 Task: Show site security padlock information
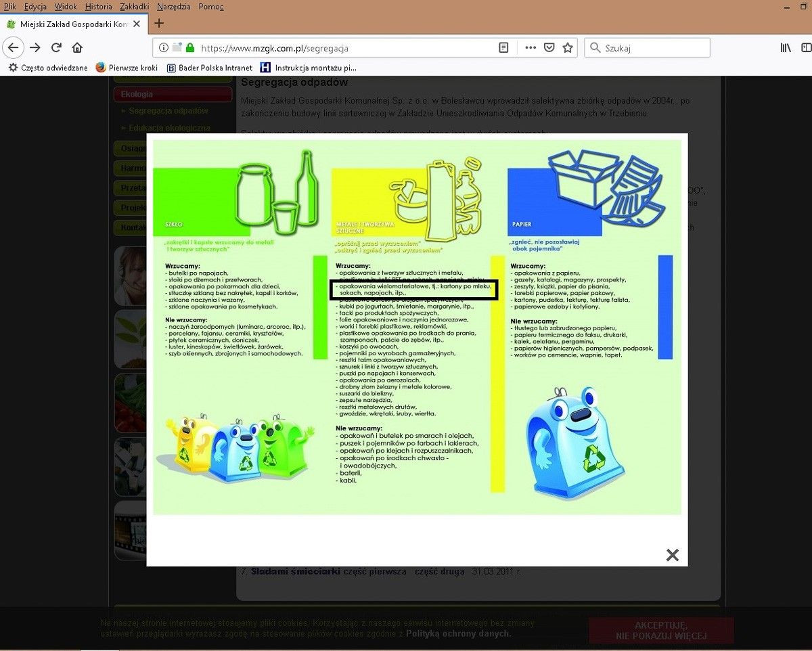coord(190,48)
